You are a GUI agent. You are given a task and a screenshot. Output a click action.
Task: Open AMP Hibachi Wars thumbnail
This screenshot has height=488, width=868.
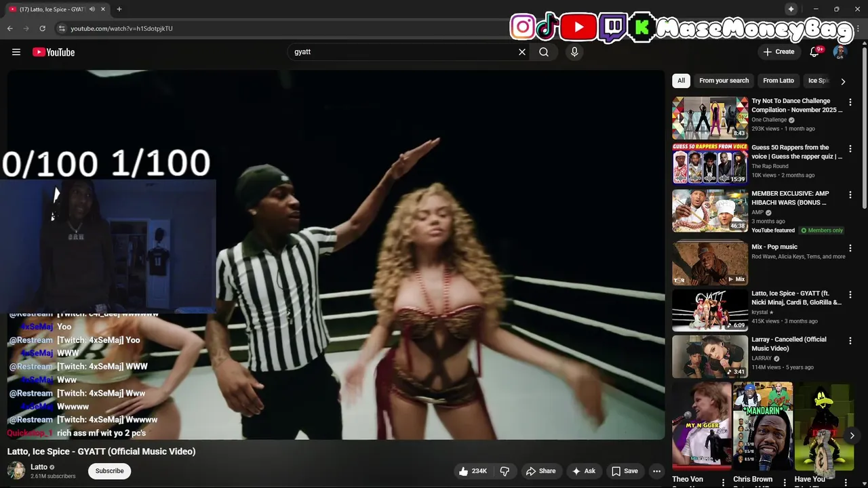(x=710, y=210)
